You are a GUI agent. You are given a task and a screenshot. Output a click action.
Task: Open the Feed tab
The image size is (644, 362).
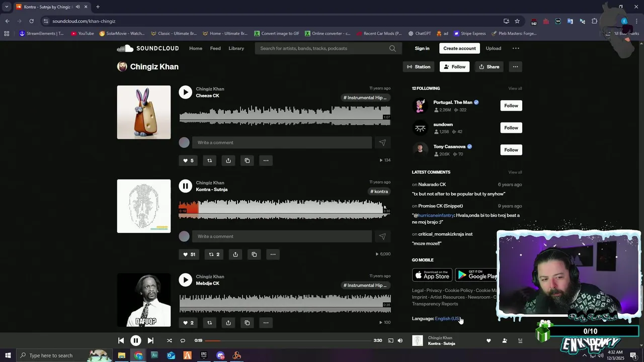click(x=215, y=48)
